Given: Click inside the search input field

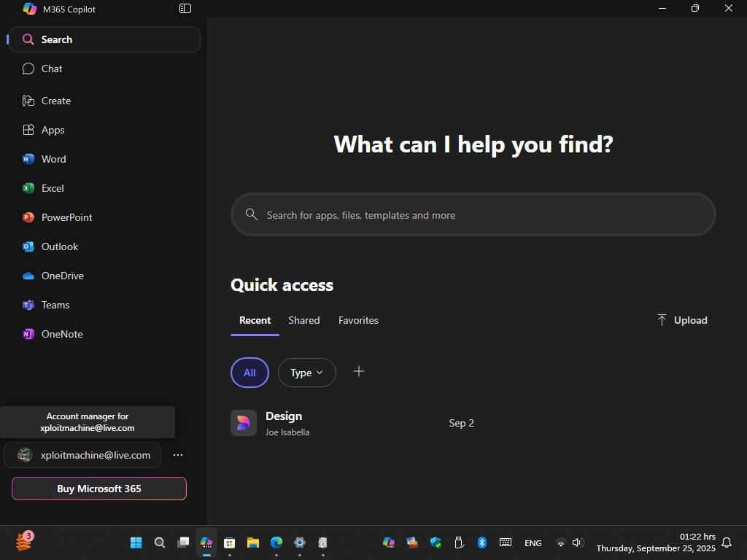Looking at the screenshot, I should tap(473, 214).
